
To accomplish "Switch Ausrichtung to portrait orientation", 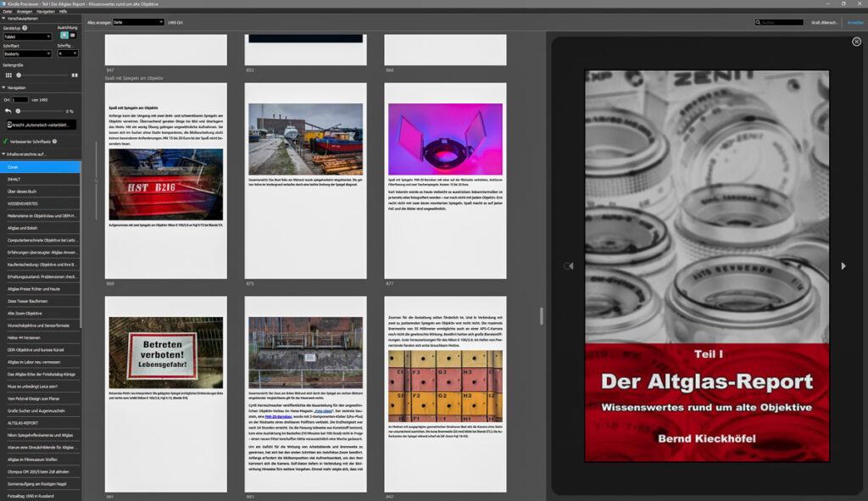I will [64, 35].
